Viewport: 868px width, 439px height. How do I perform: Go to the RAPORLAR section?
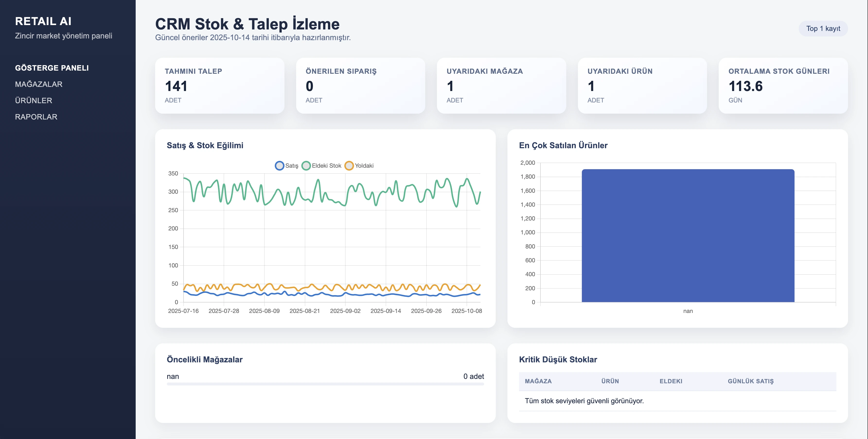point(36,116)
